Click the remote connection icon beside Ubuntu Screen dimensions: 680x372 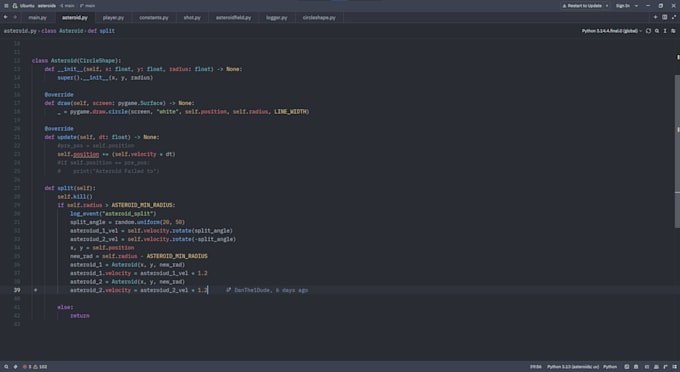15,6
